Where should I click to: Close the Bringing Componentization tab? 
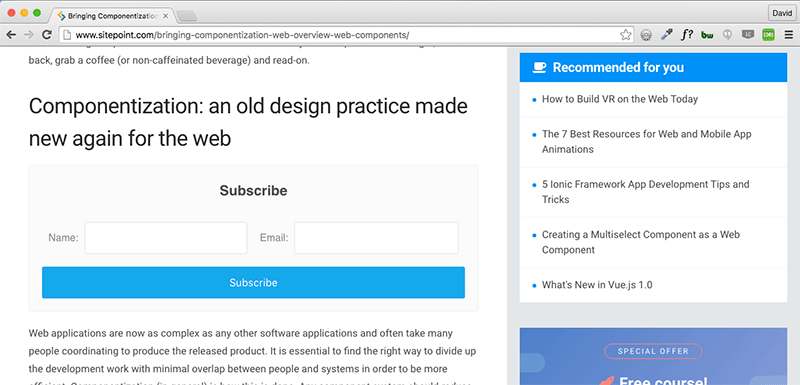point(165,16)
